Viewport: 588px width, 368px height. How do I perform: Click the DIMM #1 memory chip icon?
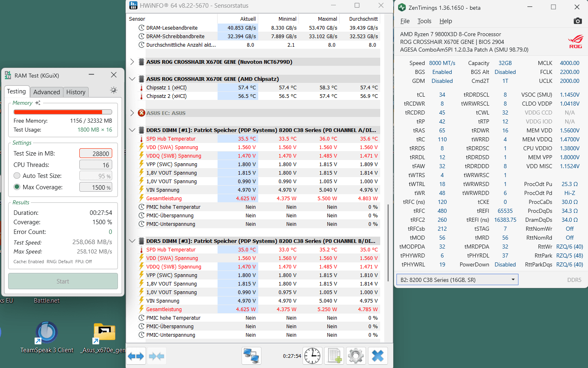click(x=142, y=130)
